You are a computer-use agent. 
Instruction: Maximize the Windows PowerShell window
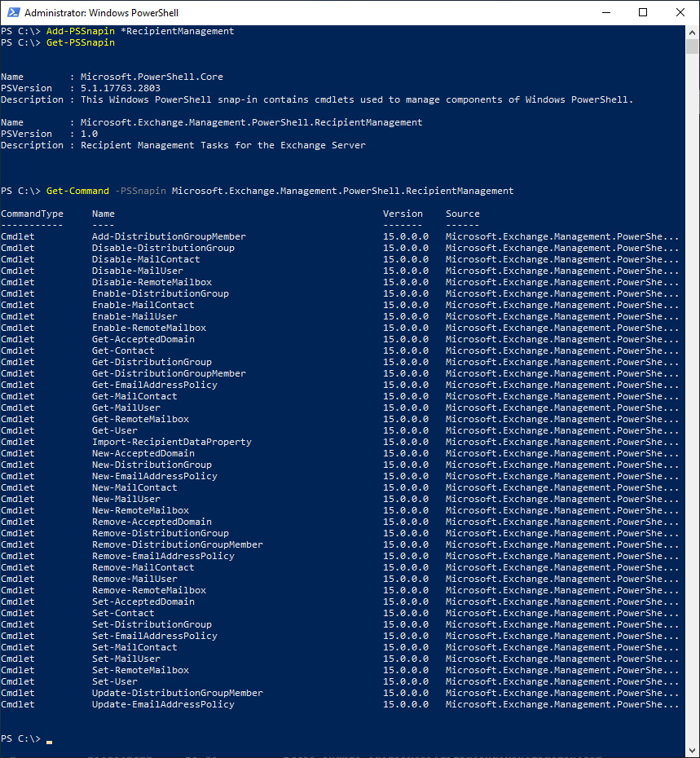643,12
